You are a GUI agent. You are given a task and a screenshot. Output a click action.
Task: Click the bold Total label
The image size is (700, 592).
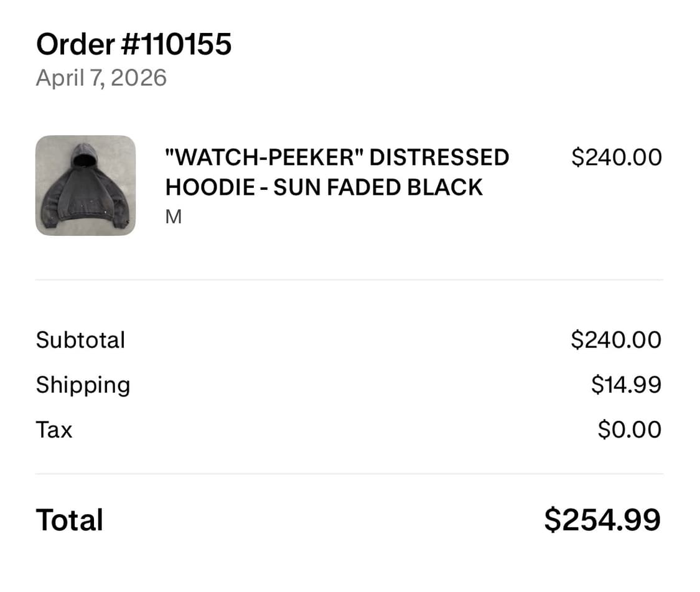[70, 520]
